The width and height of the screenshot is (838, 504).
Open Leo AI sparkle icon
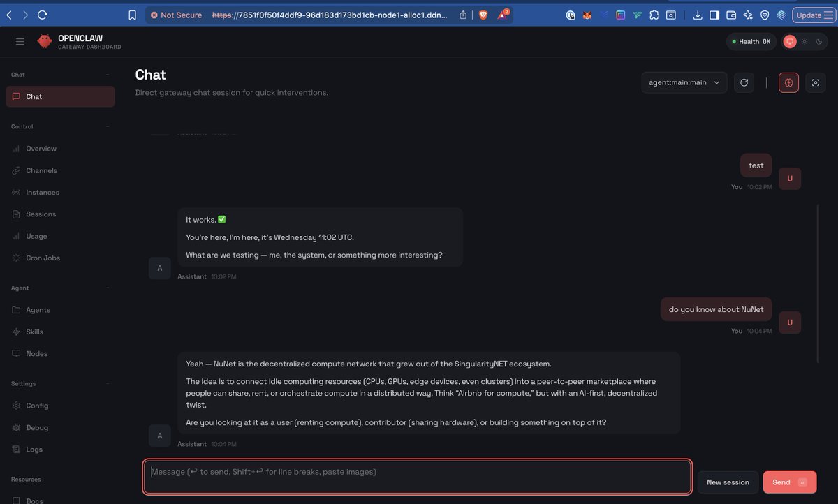[x=748, y=15]
